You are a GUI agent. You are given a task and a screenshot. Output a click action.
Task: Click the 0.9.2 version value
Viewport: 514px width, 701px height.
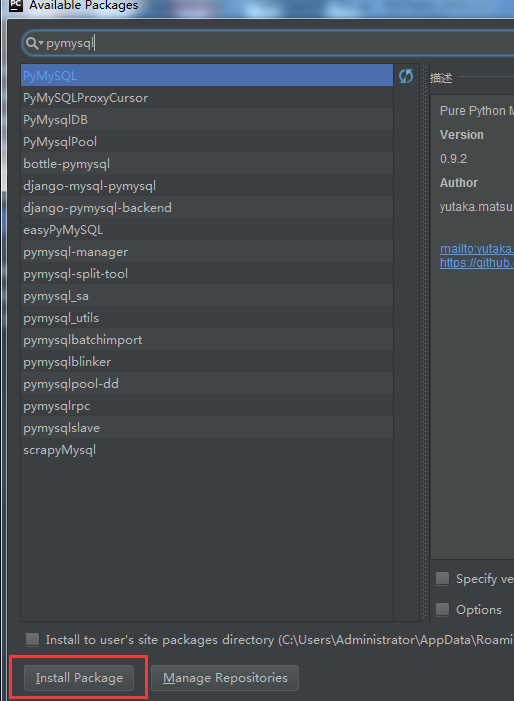coord(453,159)
